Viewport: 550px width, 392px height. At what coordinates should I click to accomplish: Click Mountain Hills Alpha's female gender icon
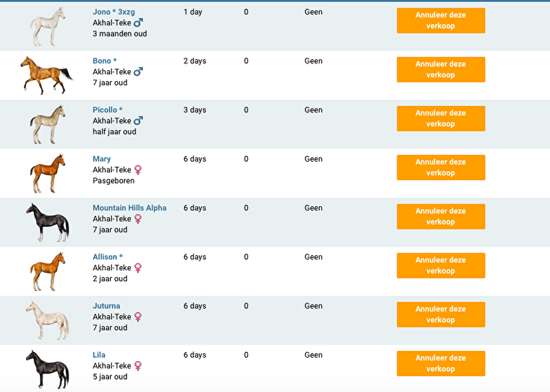click(137, 219)
